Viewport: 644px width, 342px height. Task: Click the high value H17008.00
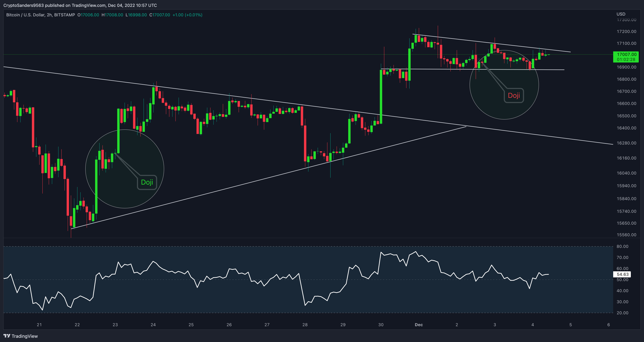(112, 15)
